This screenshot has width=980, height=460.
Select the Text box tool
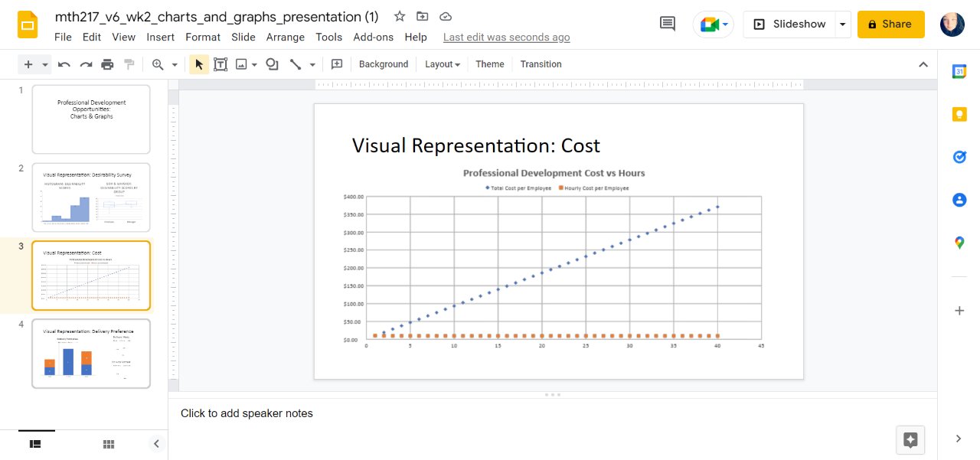click(220, 64)
